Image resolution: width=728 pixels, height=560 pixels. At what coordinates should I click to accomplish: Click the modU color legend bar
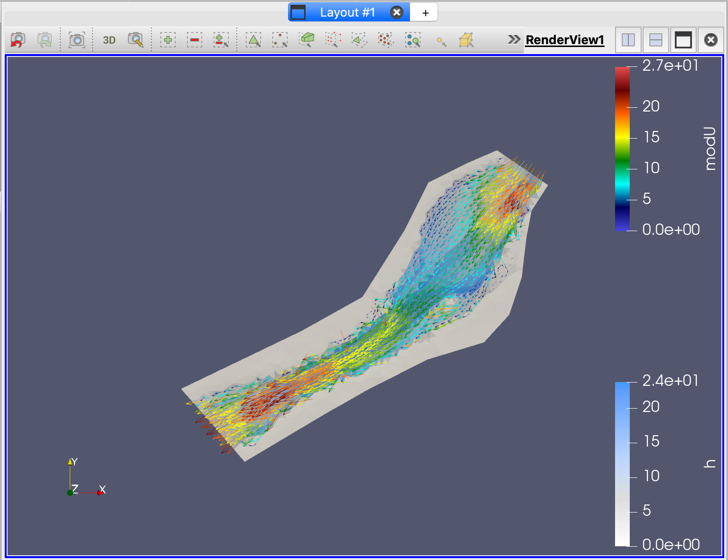pos(622,149)
